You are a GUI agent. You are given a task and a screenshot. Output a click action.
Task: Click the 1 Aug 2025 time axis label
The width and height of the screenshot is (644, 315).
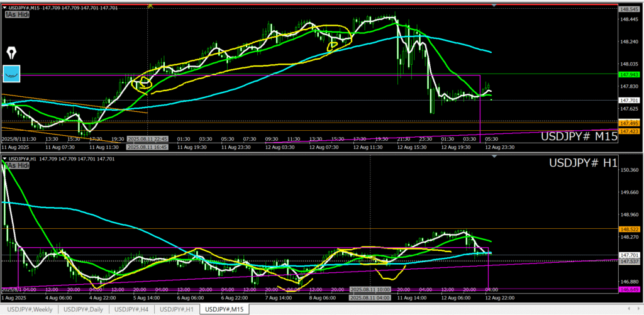pyautogui.click(x=13, y=298)
